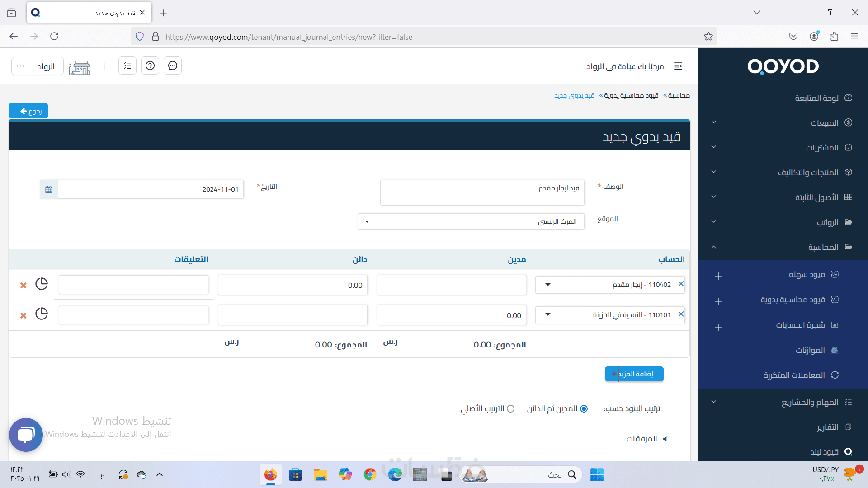Open the الموقع location dropdown
Viewport: 868px width, 488px height.
click(471, 221)
